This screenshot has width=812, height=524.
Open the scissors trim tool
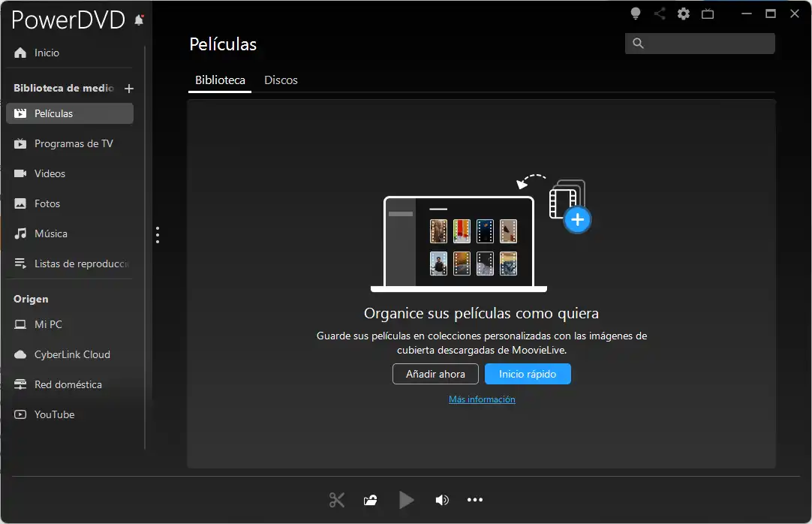point(337,500)
